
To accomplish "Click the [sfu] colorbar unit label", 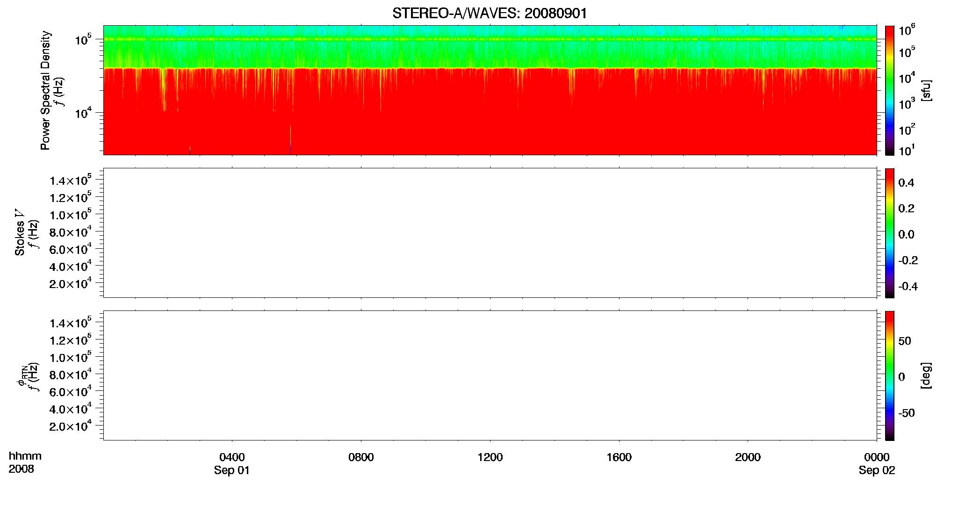I will click(x=926, y=90).
